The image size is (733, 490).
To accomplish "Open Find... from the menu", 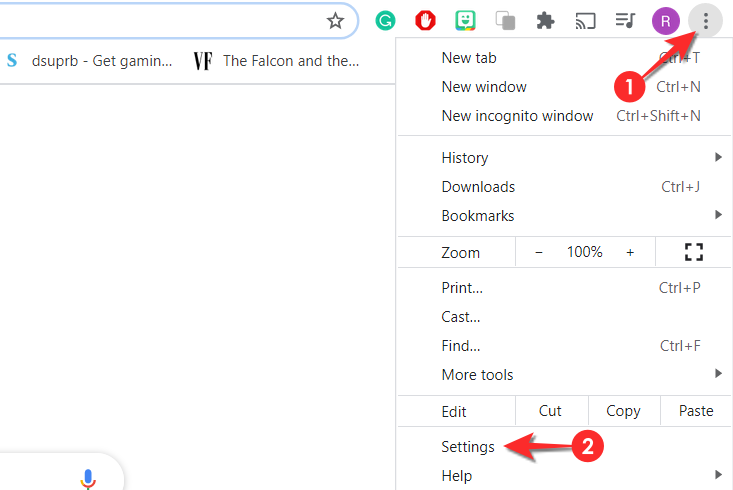I will (564, 346).
